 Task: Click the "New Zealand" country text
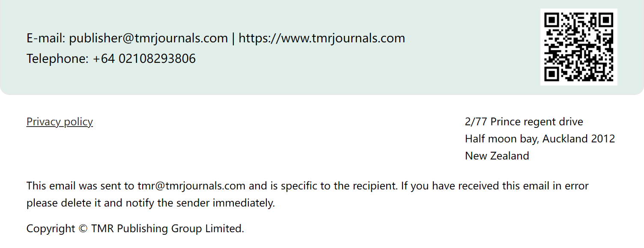click(497, 156)
